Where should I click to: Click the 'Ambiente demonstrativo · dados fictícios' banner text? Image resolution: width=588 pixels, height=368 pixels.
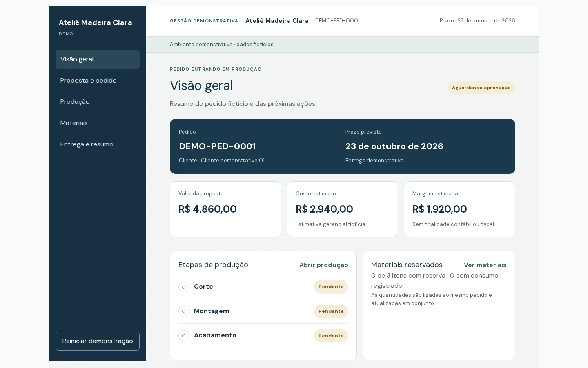222,45
